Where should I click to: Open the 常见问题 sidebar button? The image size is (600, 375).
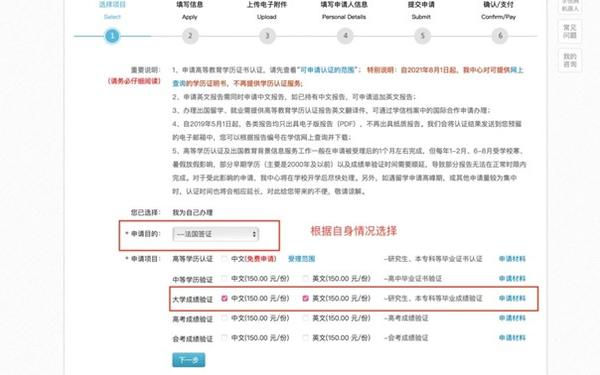570,31
